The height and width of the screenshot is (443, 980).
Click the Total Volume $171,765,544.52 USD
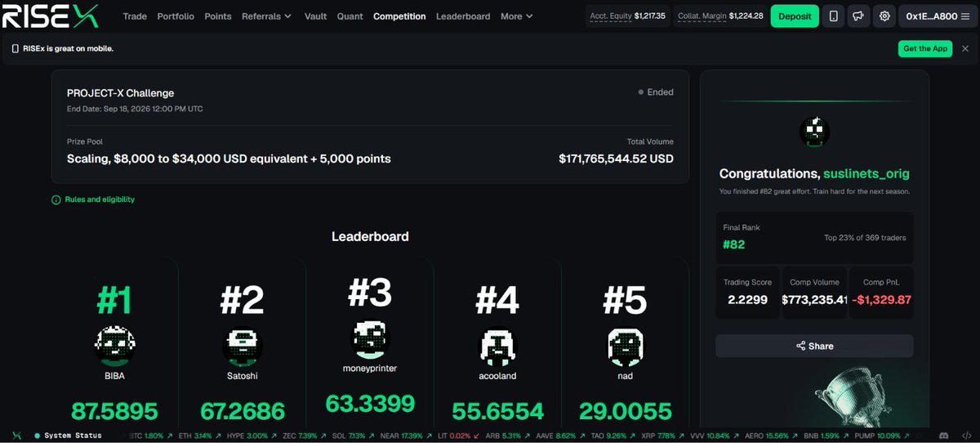coord(616,159)
